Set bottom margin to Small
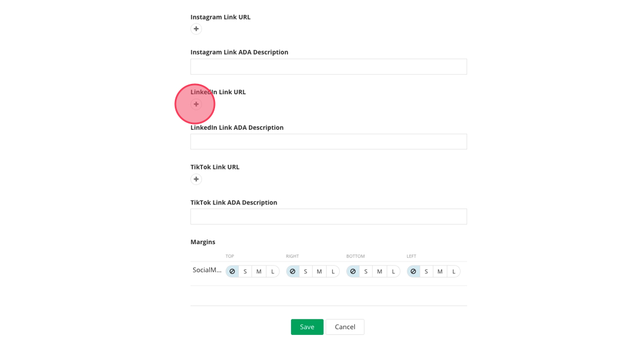Screen dimensions: 644x359 point(366,271)
